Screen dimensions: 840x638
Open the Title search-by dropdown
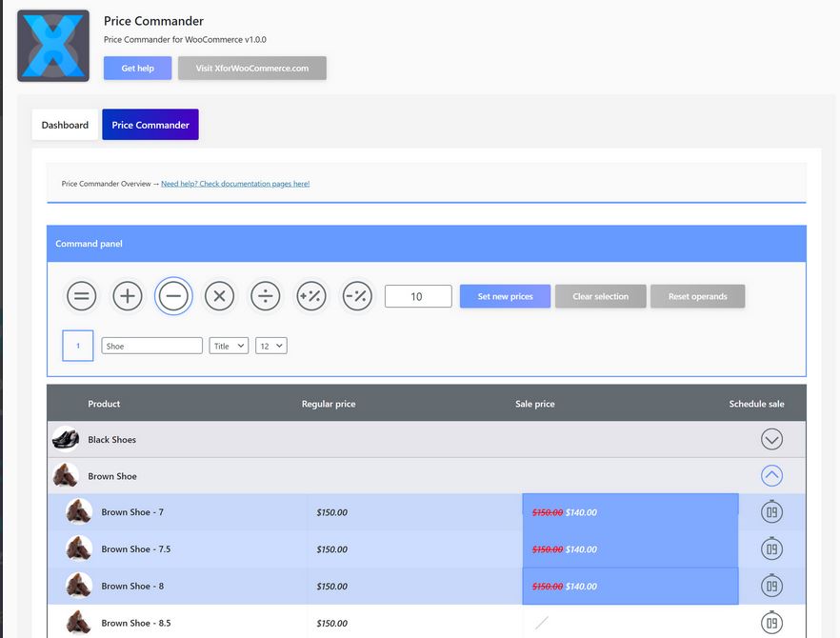(229, 346)
